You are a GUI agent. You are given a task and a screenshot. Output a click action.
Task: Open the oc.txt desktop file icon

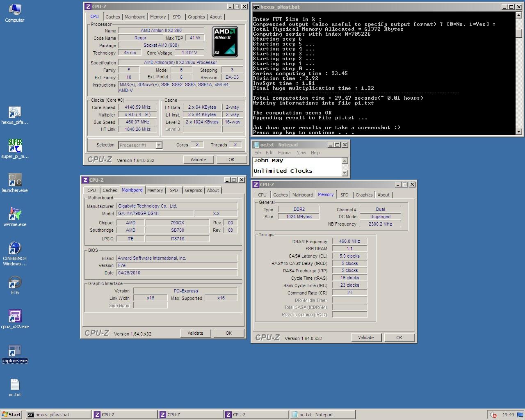point(15,388)
